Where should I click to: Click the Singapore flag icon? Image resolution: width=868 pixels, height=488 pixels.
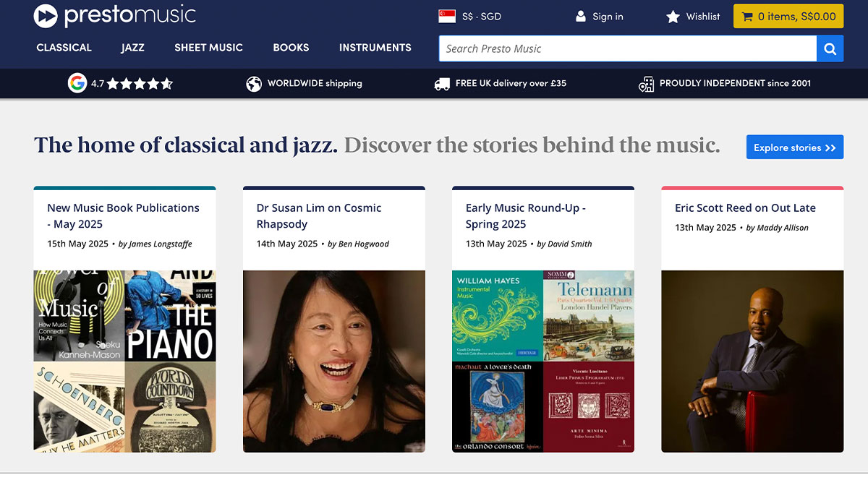pos(447,17)
